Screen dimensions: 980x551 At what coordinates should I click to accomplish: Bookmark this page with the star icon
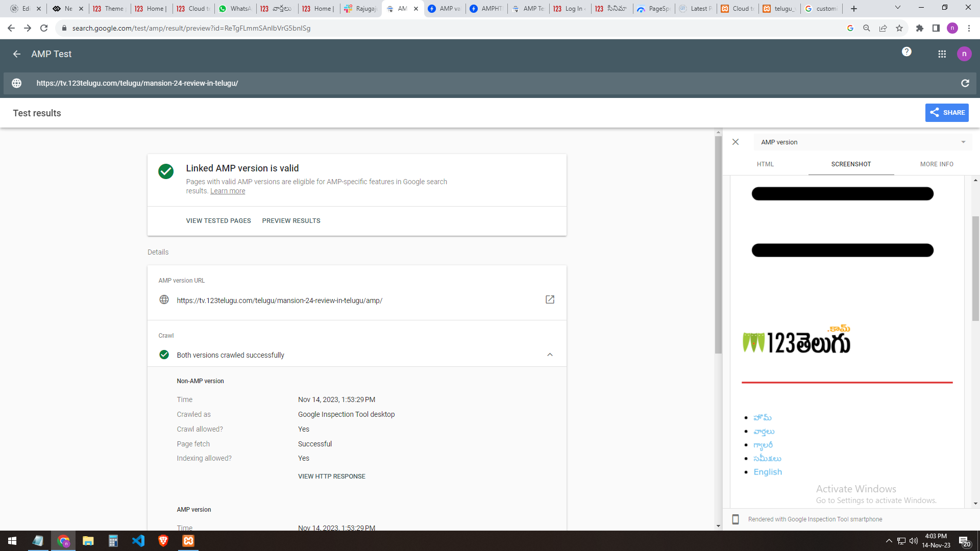point(899,28)
